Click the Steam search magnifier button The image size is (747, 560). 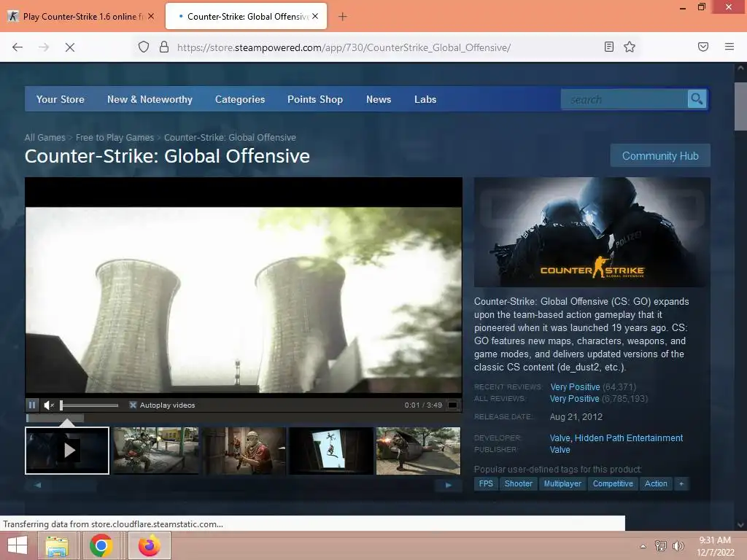pyautogui.click(x=697, y=99)
